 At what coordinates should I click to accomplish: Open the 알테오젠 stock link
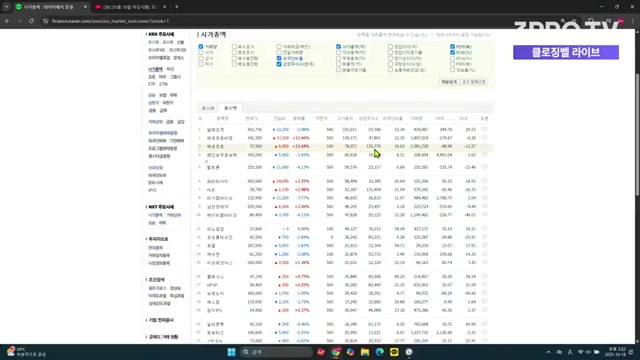point(215,130)
